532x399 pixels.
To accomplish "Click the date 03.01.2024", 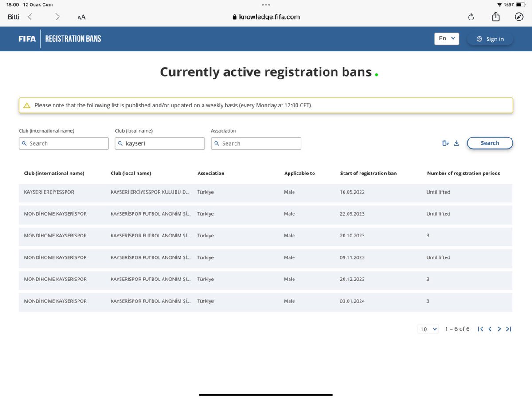I will [352, 301].
